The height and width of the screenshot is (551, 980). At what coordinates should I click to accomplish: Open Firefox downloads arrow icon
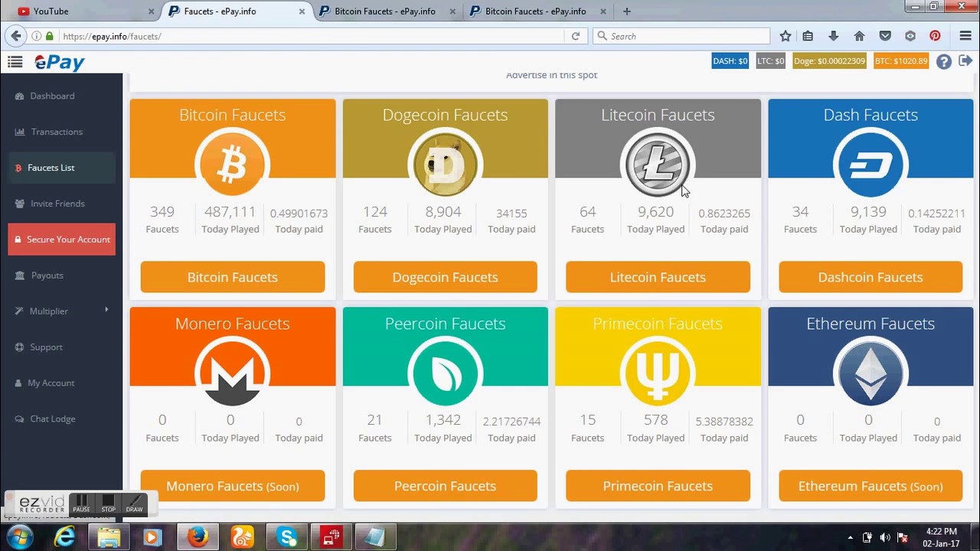pos(834,36)
